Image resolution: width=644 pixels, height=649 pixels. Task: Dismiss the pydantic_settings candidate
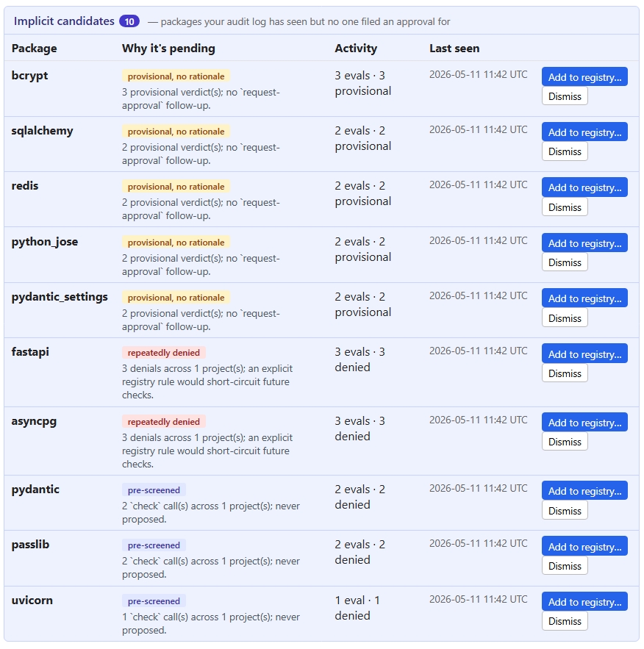coord(565,318)
